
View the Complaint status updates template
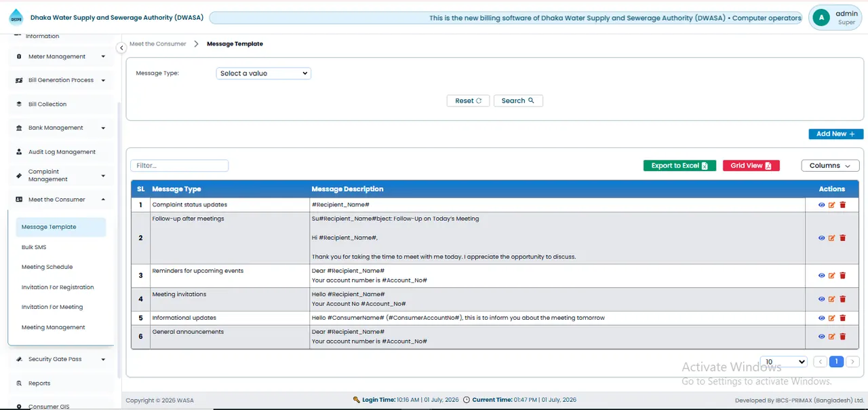822,205
